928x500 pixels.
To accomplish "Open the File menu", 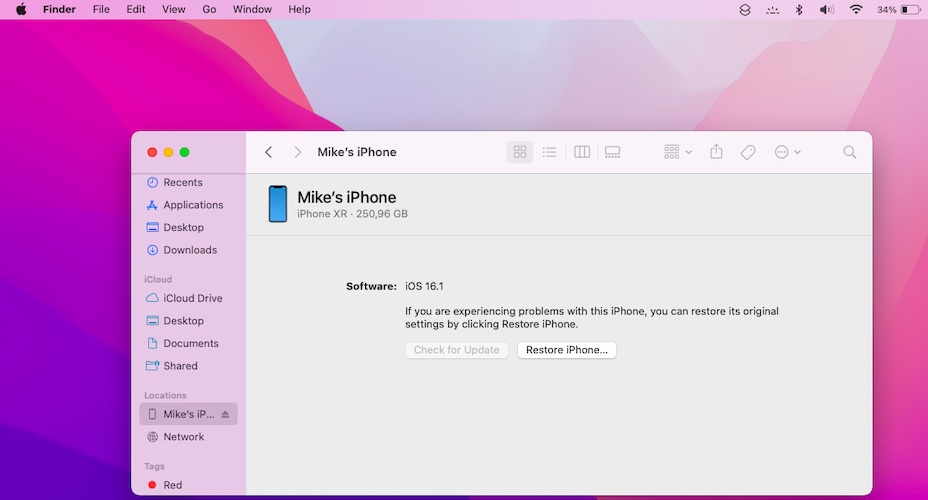I will 101,9.
